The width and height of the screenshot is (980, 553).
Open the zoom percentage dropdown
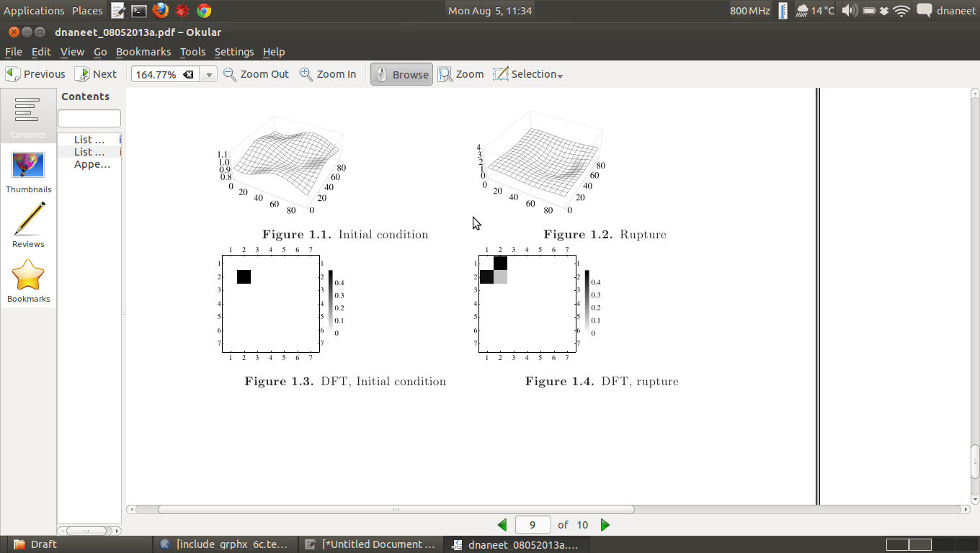click(208, 73)
